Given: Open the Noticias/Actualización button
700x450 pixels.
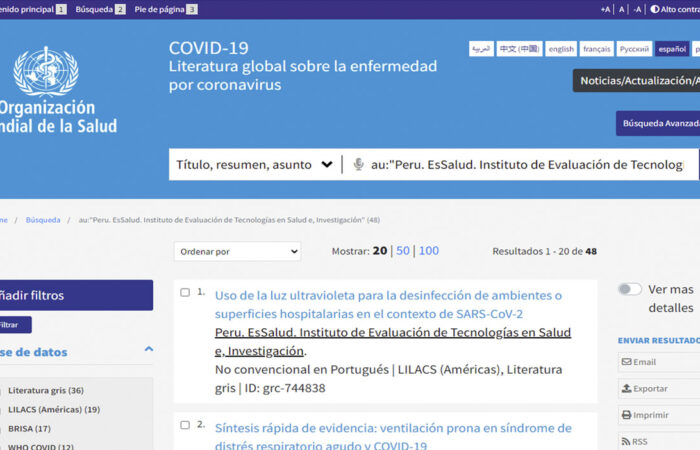Looking at the screenshot, I should pyautogui.click(x=637, y=81).
